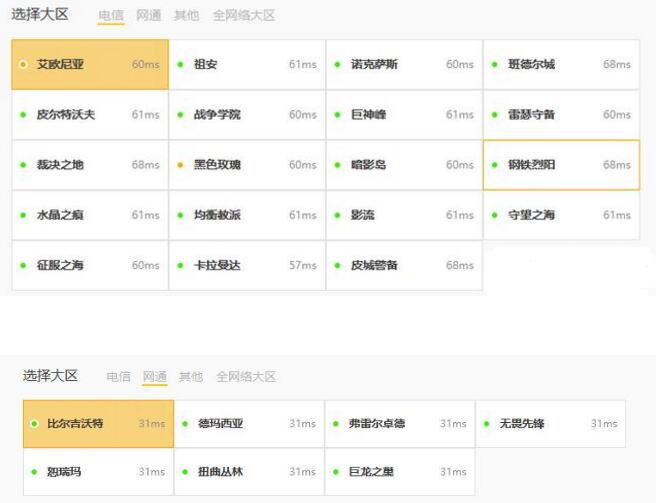Image resolution: width=656 pixels, height=503 pixels.
Task: Click the green dot next to 班德尔城
Action: point(494,65)
